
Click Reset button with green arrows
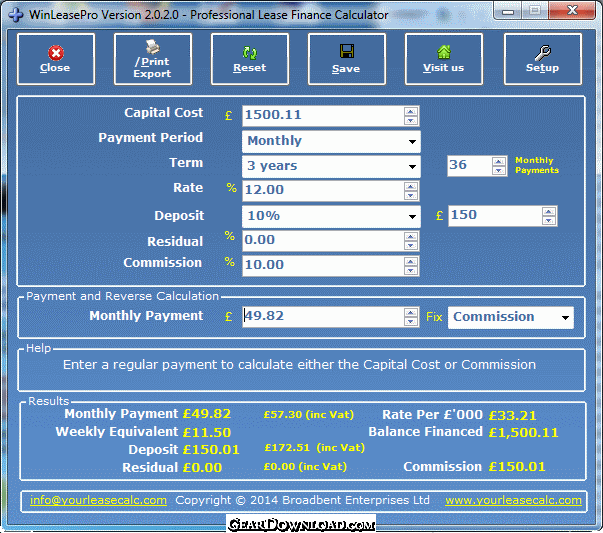tap(250, 59)
